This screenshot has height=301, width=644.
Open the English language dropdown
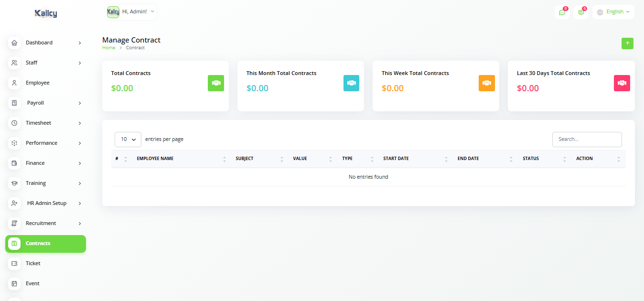pos(613,12)
